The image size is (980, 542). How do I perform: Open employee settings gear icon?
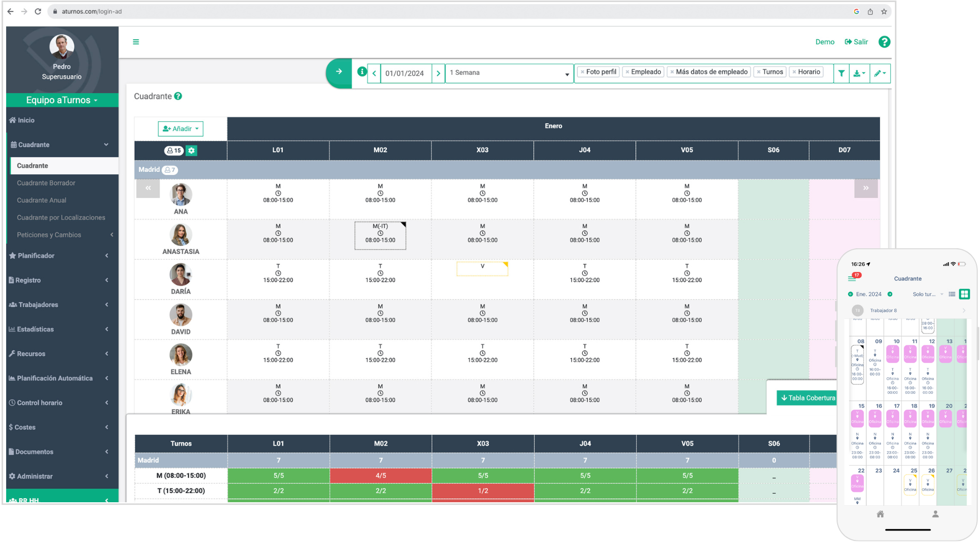[x=191, y=151]
